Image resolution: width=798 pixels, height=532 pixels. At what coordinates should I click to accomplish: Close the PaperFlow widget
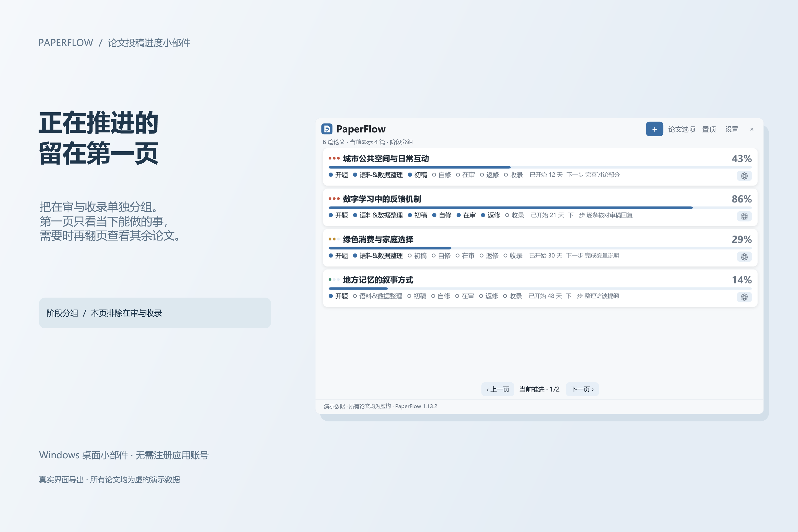click(752, 129)
